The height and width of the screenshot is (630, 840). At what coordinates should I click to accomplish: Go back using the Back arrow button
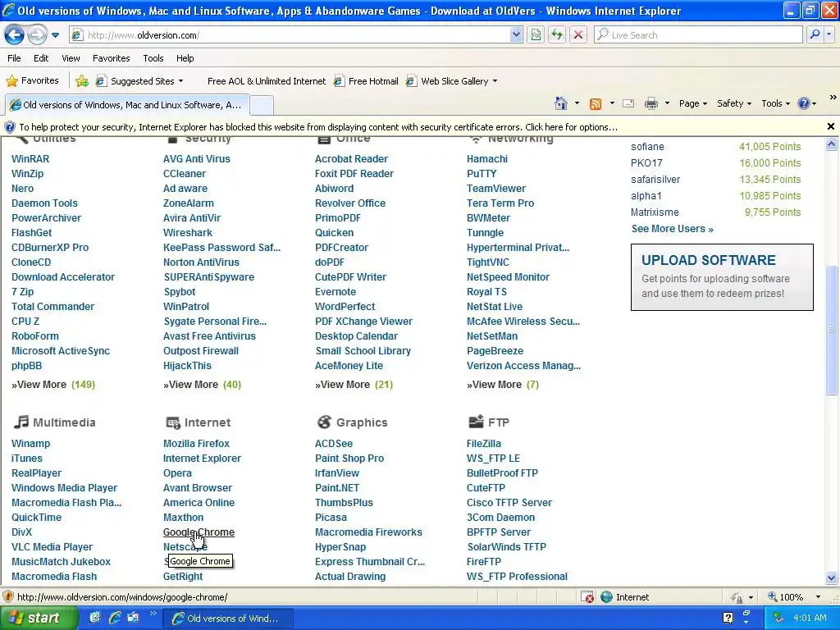pyautogui.click(x=15, y=35)
